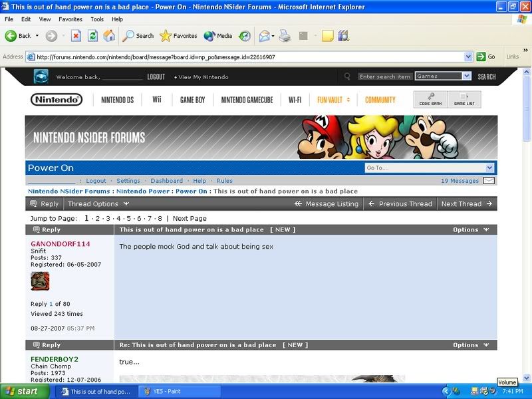The height and width of the screenshot is (399, 532).
Task: Open the Edit menu
Action: 26,19
